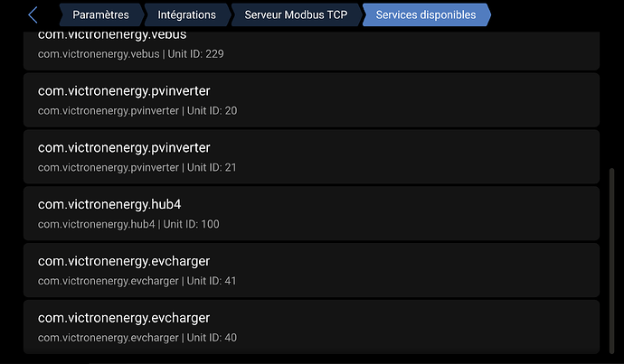Viewport: 624px width, 364px height.
Task: Choose the com.victronenergy.hub4 service row
Action: pos(311,213)
